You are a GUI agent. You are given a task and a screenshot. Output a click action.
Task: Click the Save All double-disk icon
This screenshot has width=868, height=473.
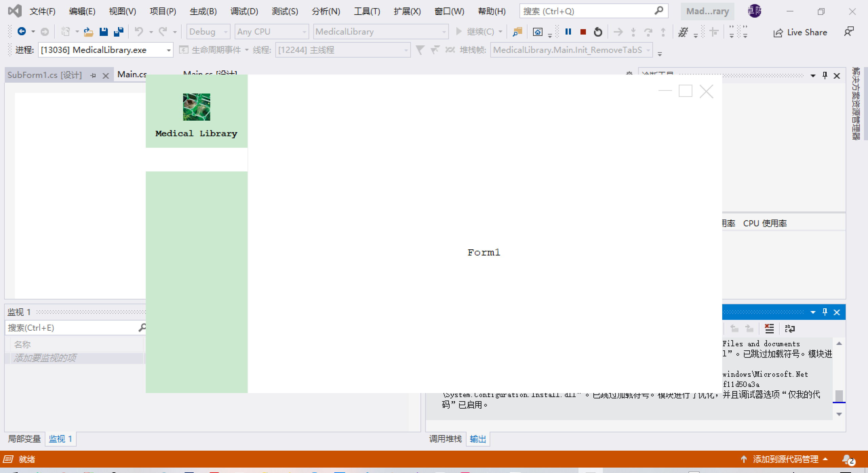tap(119, 32)
